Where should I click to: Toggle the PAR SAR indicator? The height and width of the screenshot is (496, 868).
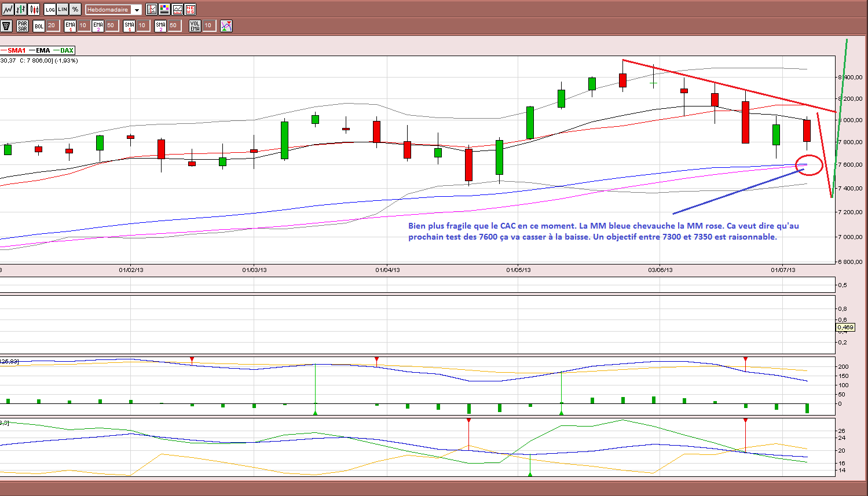(x=23, y=26)
